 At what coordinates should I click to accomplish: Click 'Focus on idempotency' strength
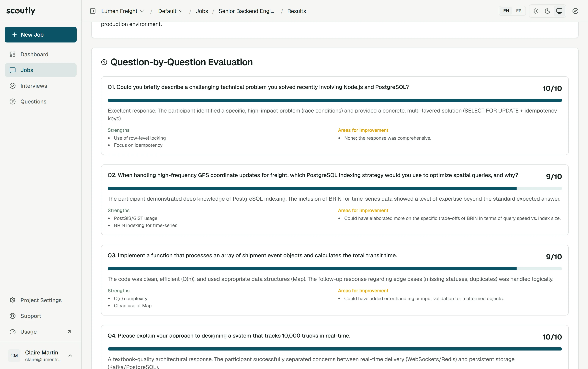click(138, 145)
